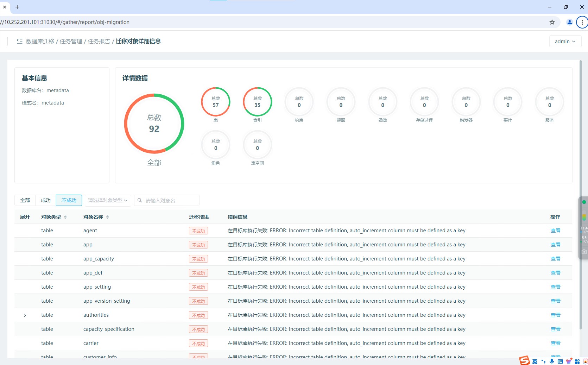Click the 不成功 tag in the agent row
This screenshot has height=365, width=588.
(198, 231)
